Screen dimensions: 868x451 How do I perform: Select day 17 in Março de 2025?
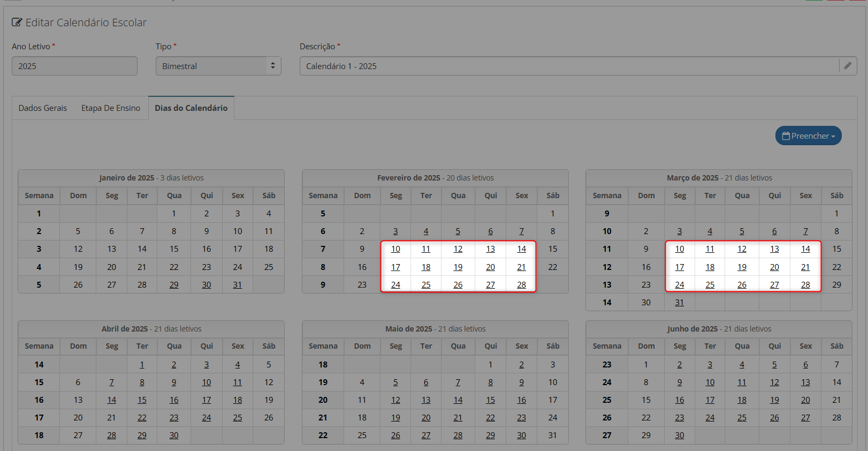coord(680,267)
